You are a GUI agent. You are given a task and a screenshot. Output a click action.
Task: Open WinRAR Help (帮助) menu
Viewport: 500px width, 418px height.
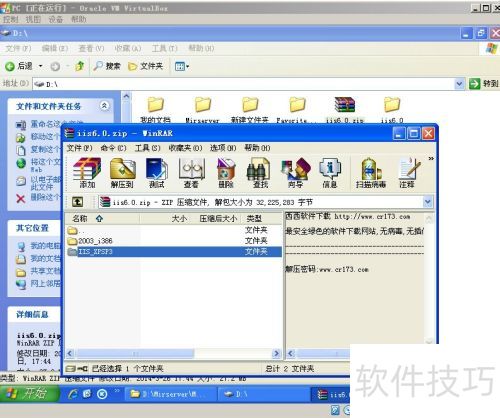pyautogui.click(x=257, y=148)
